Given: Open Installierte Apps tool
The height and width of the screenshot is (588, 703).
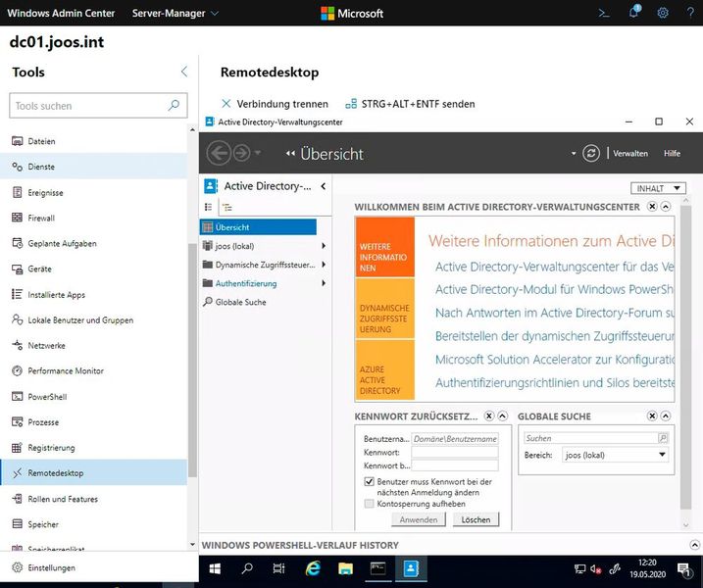Looking at the screenshot, I should 93,294.
